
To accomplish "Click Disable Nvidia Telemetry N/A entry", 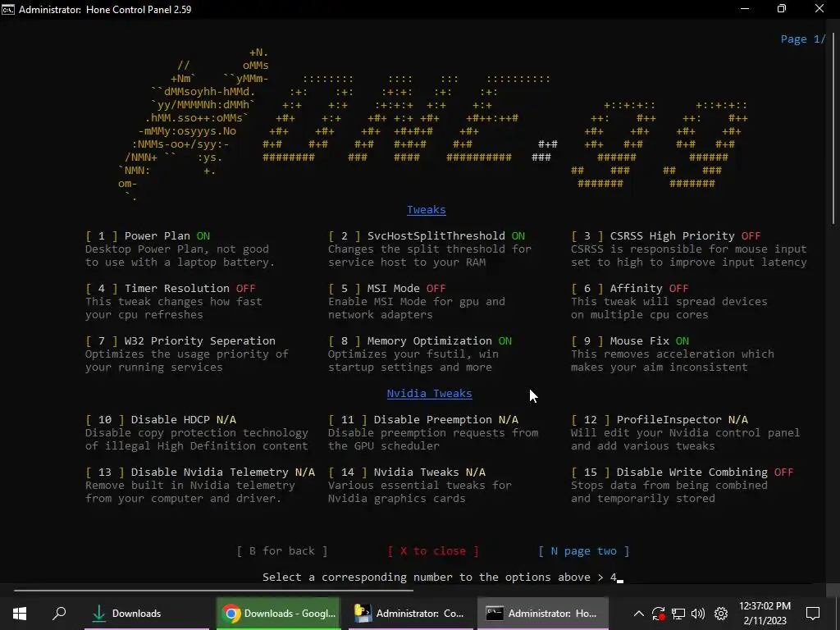I will pos(200,472).
